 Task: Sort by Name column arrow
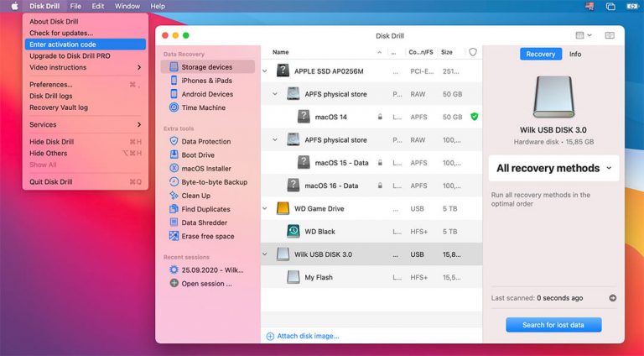pos(380,53)
